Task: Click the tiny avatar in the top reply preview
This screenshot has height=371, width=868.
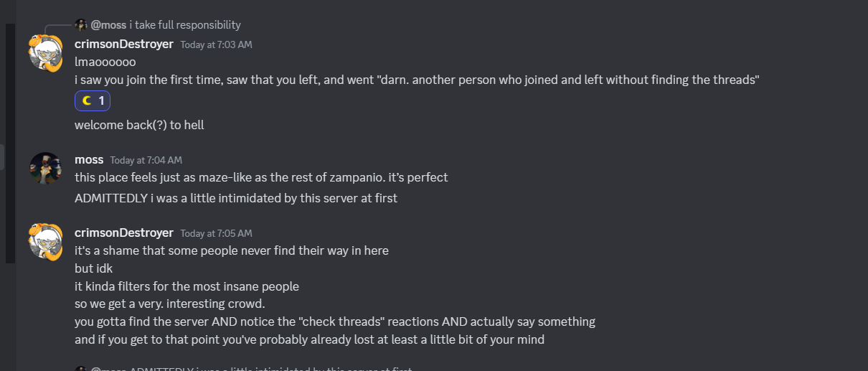Action: tap(81, 25)
